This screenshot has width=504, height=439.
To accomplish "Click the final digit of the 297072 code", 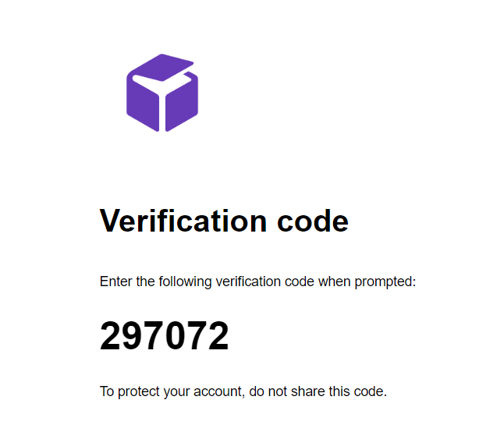I will (218, 337).
